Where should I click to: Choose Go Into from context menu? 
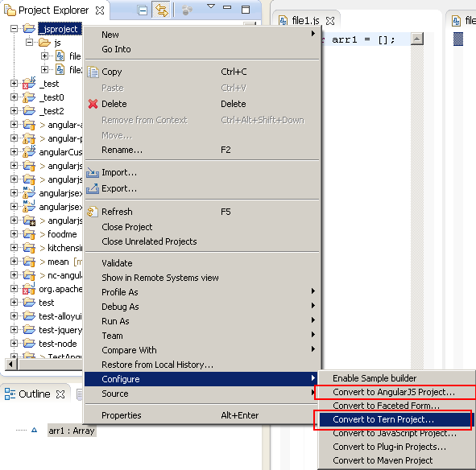click(x=201, y=49)
